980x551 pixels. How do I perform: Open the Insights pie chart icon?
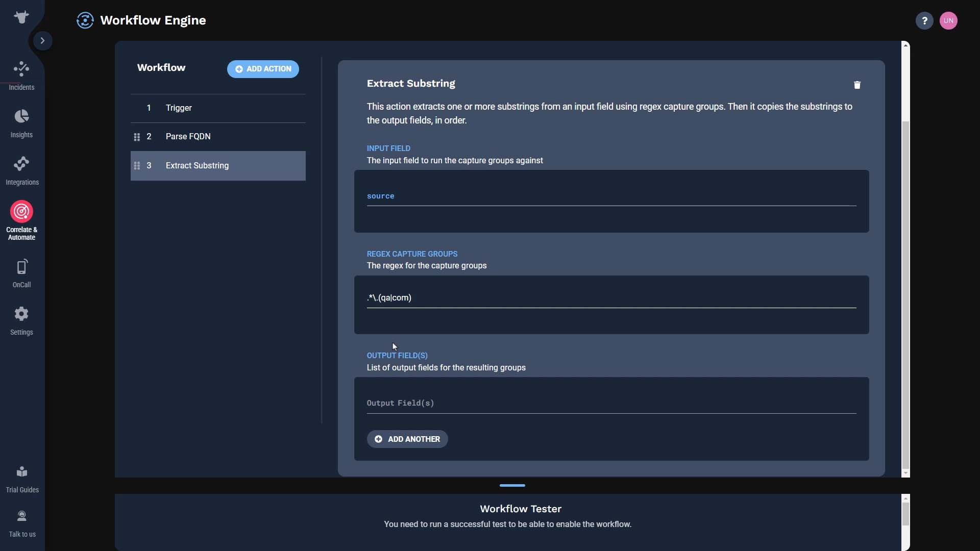pos(21,116)
